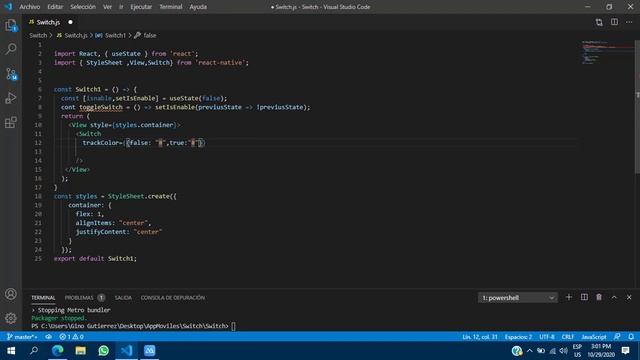Open the Accounts menu icon
Viewport: 640px width, 360px height.
pos(11,294)
